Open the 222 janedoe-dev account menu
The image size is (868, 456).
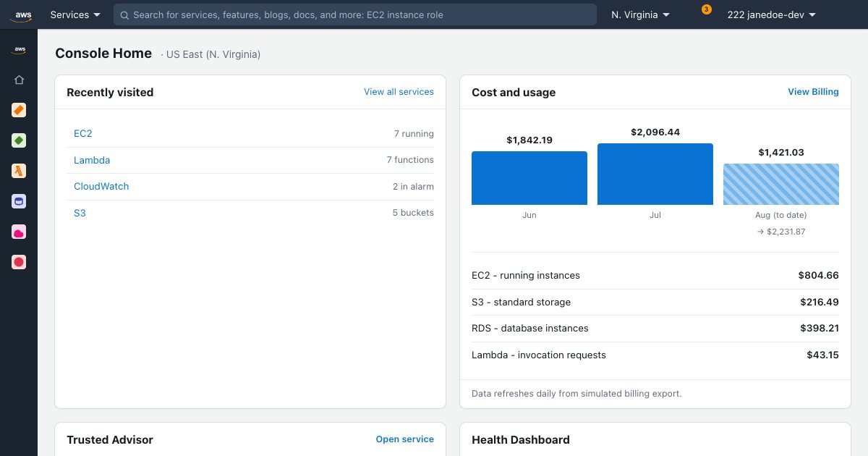[771, 14]
